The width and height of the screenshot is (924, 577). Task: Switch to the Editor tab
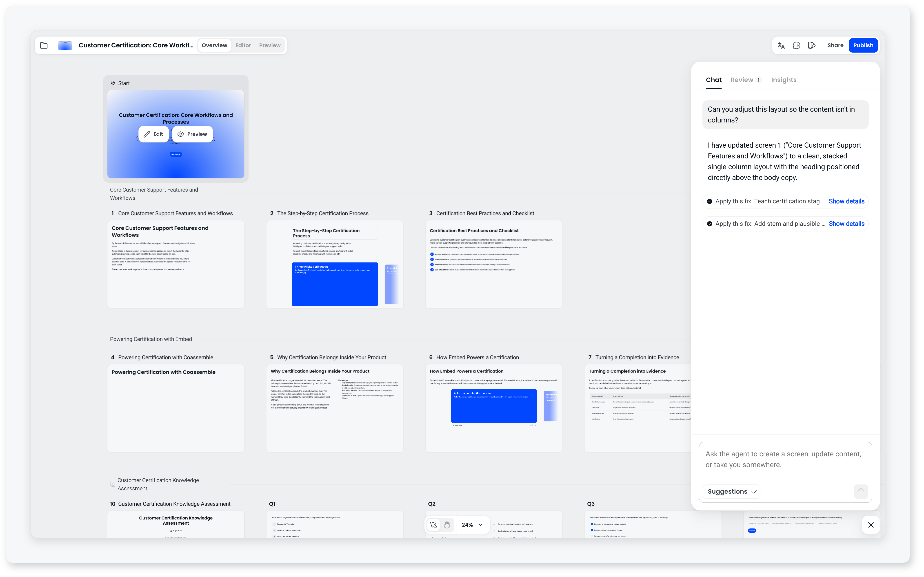coord(243,45)
